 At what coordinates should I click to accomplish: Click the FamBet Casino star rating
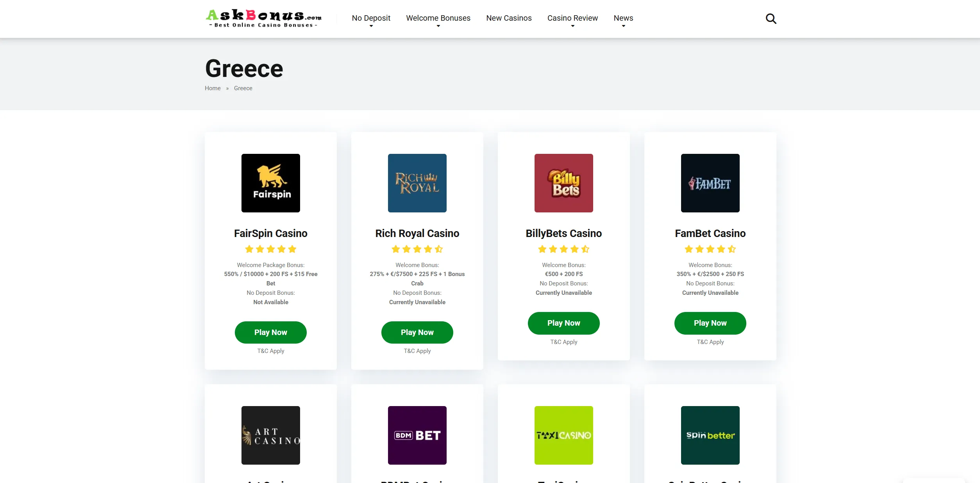point(710,249)
